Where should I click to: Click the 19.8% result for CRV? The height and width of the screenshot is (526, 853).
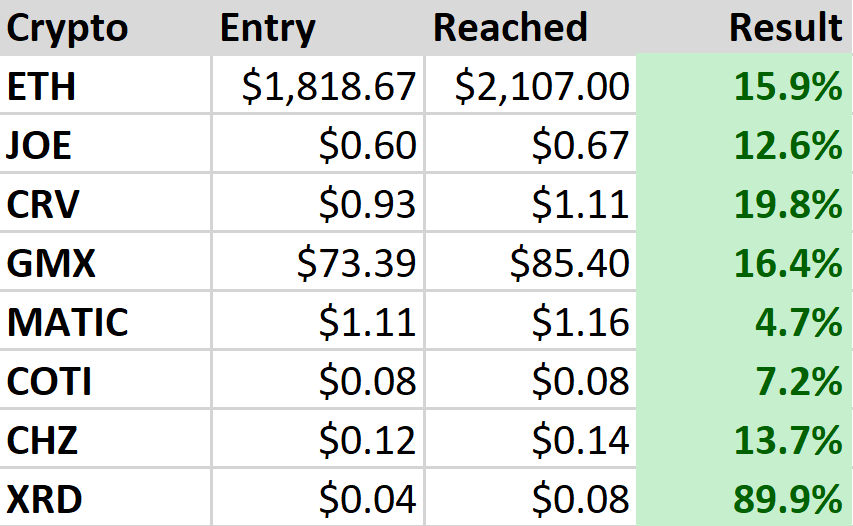(x=788, y=205)
